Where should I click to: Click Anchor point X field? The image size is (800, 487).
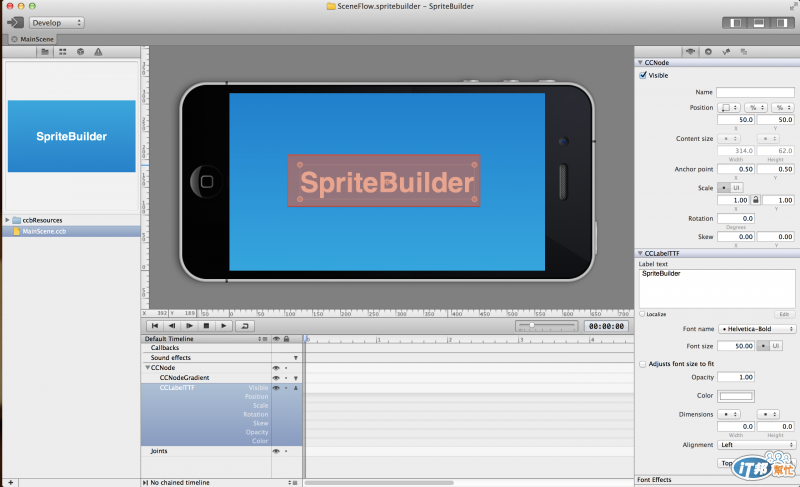[736, 169]
